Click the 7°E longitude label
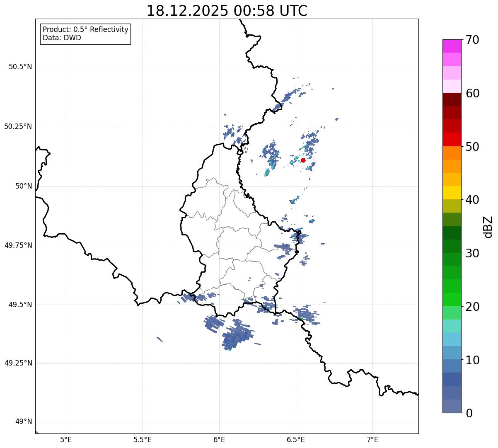This screenshot has height=448, width=498. (x=372, y=439)
